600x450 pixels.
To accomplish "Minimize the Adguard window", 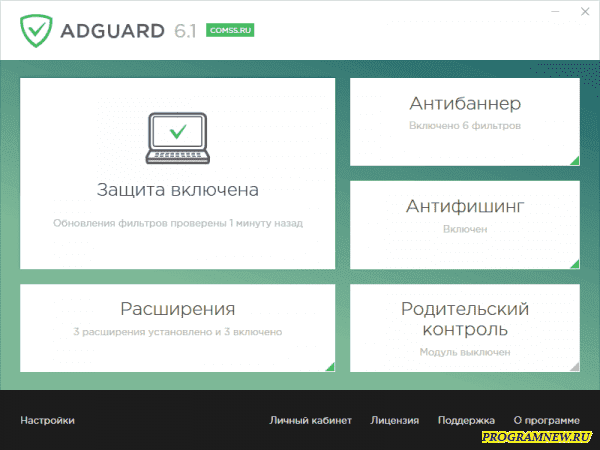I will (x=555, y=12).
